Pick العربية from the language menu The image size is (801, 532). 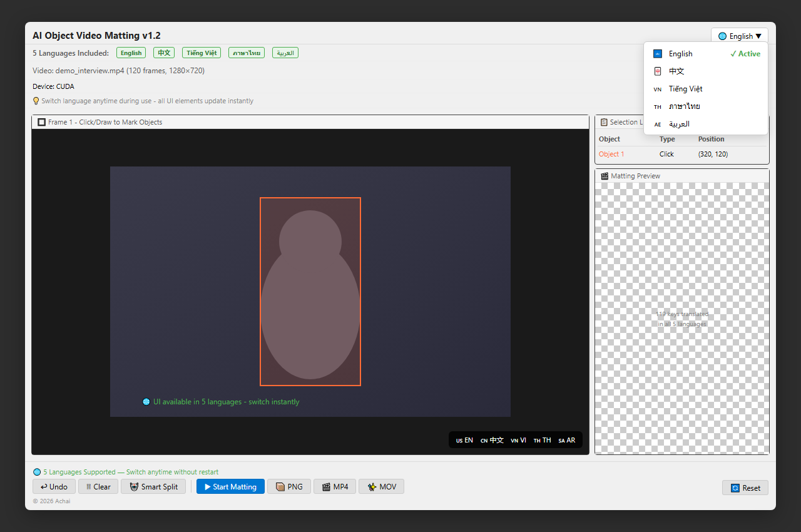pyautogui.click(x=705, y=124)
